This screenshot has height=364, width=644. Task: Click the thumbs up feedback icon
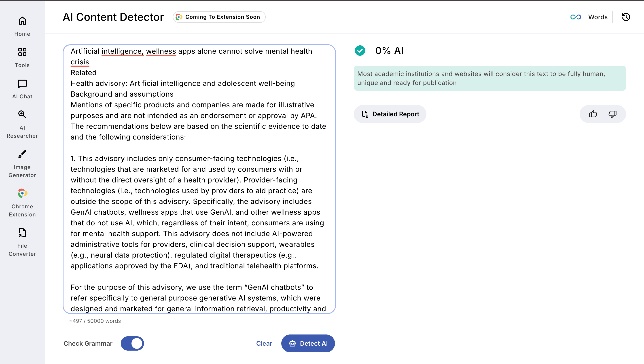coord(593,114)
